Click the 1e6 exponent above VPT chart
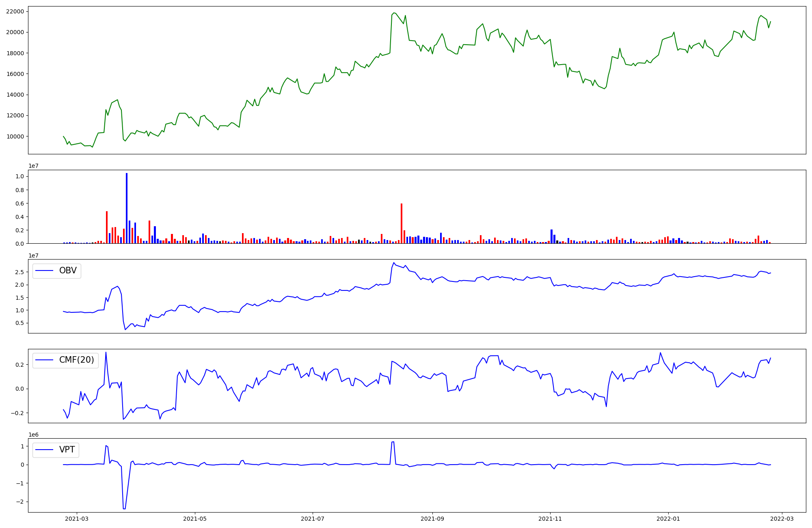The width and height of the screenshot is (812, 528). tap(33, 435)
